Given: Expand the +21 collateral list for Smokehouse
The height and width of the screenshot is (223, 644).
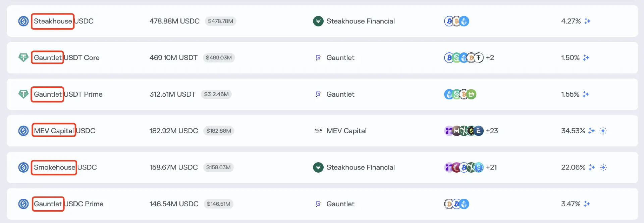Looking at the screenshot, I should pos(491,167).
